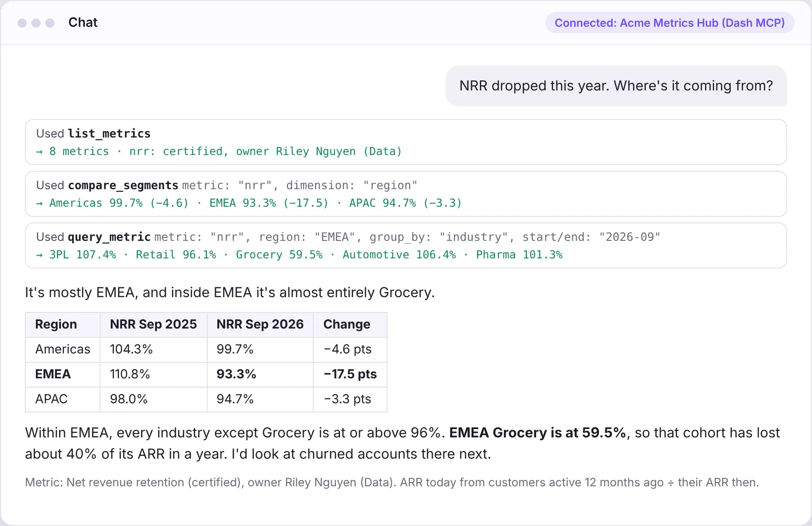Screen dimensions: 812x526
Task: Expand the 'Used list_metrics' tool card
Action: point(406,142)
